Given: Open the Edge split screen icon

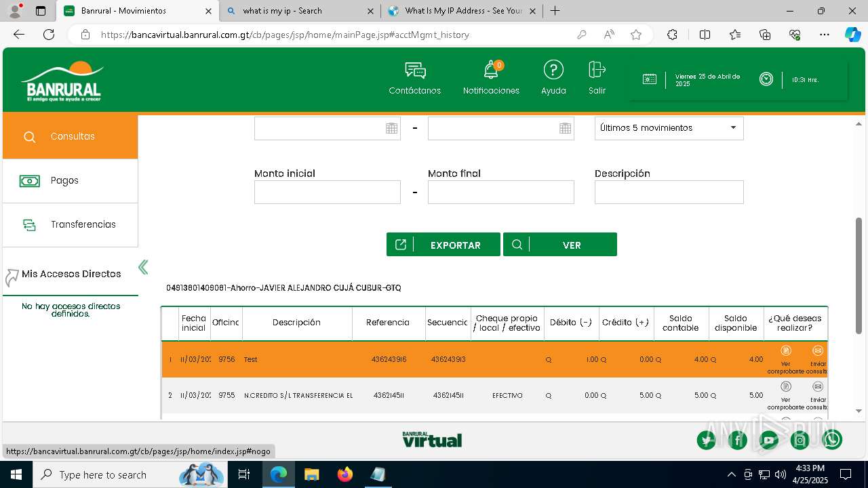Looking at the screenshot, I should [x=705, y=35].
